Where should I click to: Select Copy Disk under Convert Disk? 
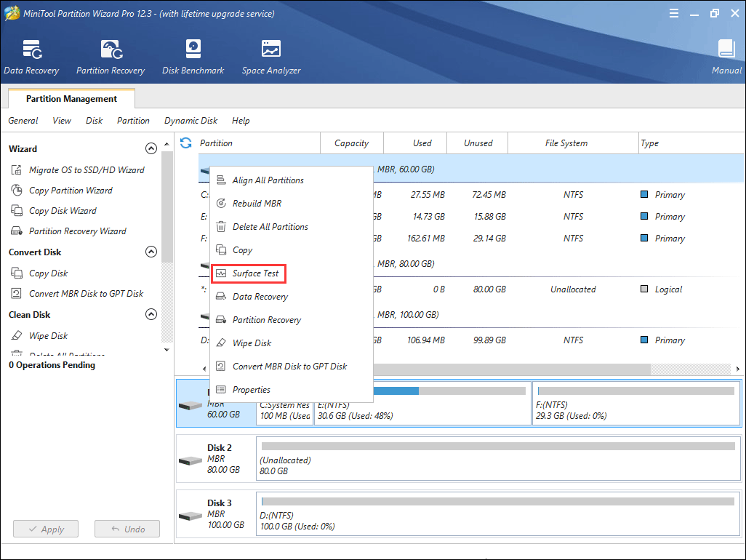(39, 273)
